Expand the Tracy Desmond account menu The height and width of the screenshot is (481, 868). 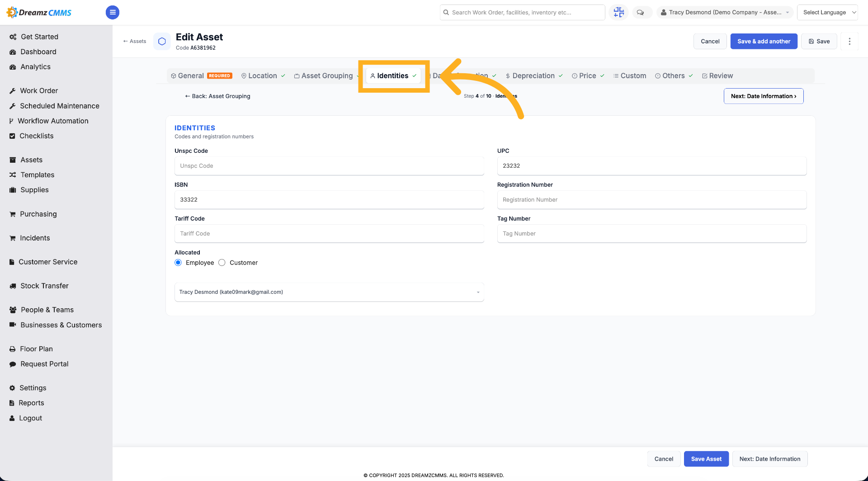click(725, 12)
